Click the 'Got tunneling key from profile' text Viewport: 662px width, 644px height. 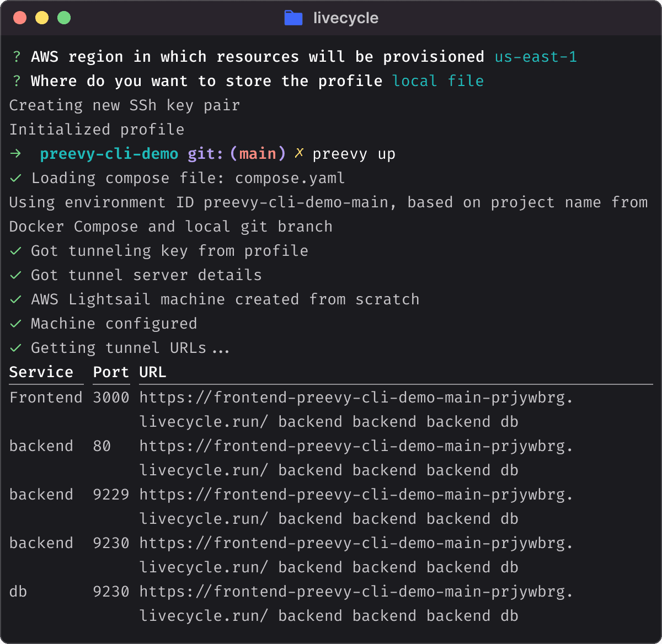point(170,251)
